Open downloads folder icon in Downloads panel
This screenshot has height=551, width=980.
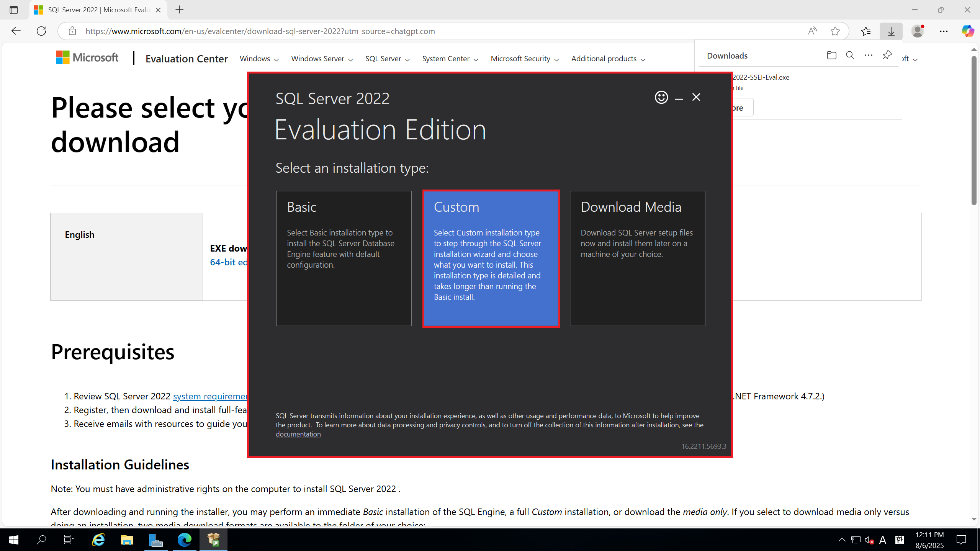[x=831, y=55]
